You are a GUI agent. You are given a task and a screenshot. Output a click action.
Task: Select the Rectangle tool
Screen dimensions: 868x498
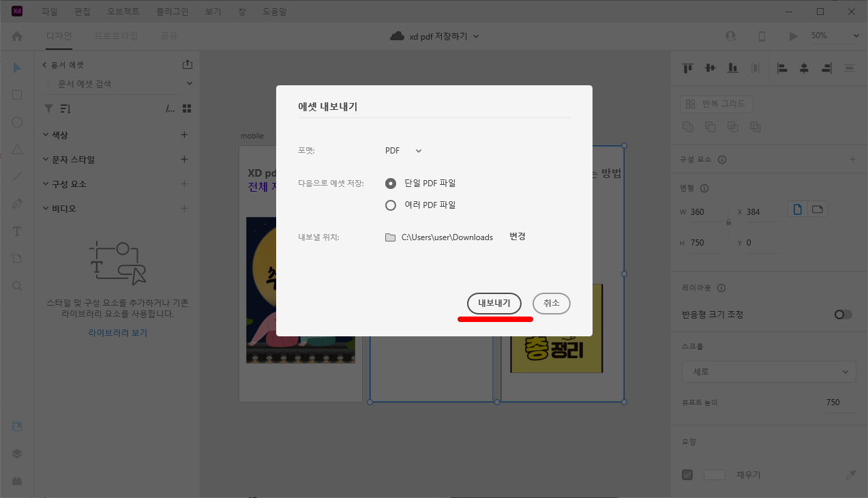(x=16, y=94)
